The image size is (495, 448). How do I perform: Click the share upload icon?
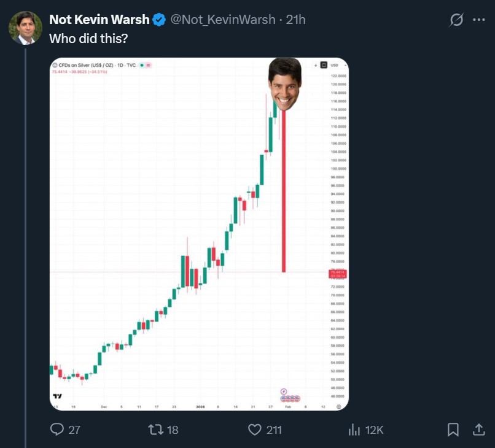478,430
